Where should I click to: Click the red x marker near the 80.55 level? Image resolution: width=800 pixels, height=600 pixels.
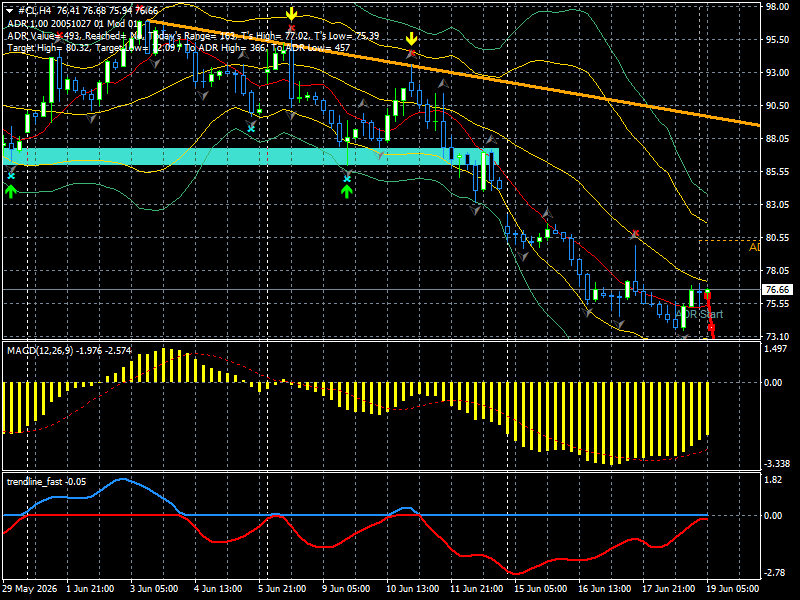635,234
